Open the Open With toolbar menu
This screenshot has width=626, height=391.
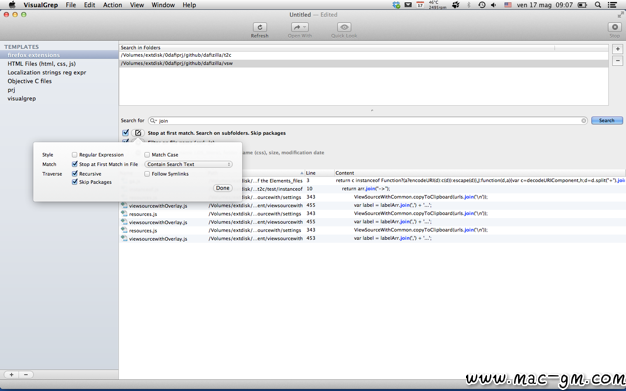point(299,27)
